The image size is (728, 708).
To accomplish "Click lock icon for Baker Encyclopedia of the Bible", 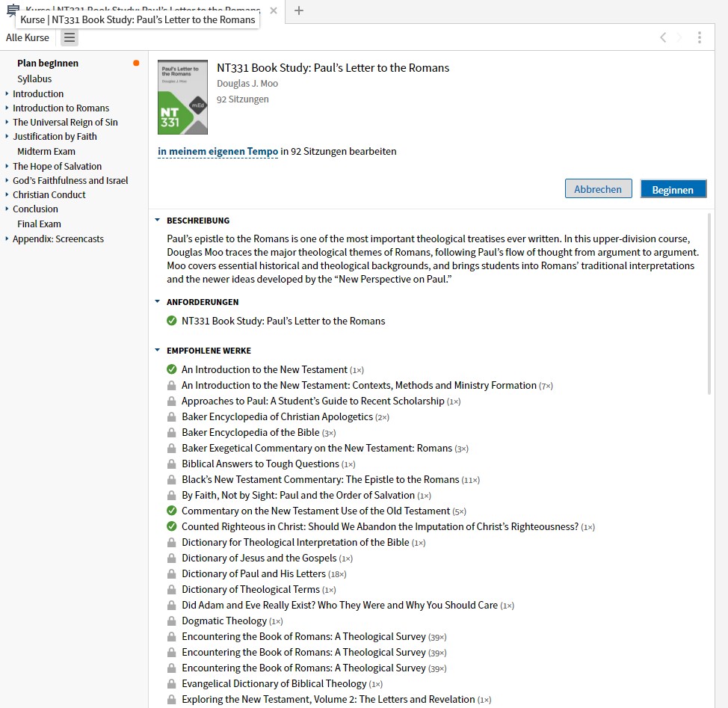I will pyautogui.click(x=172, y=433).
